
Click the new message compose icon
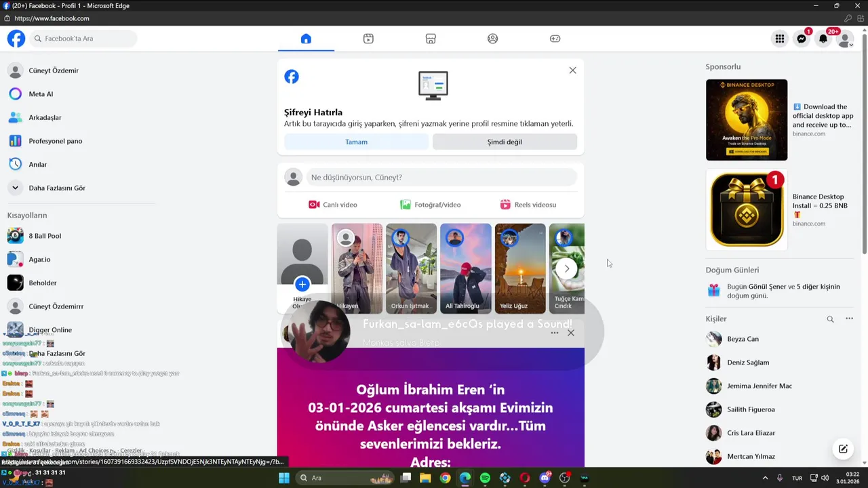(843, 449)
